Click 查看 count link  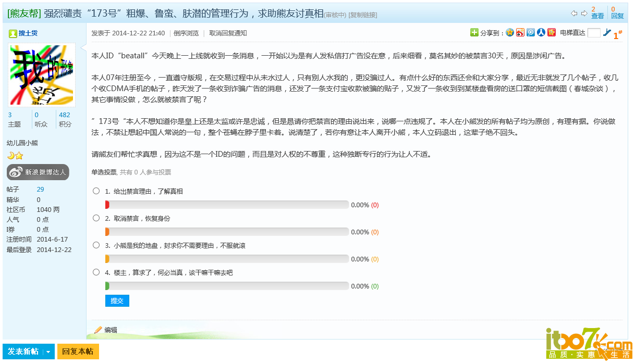click(x=597, y=16)
